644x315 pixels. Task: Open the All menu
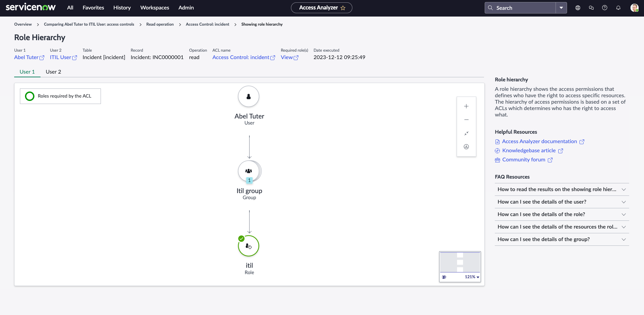70,8
